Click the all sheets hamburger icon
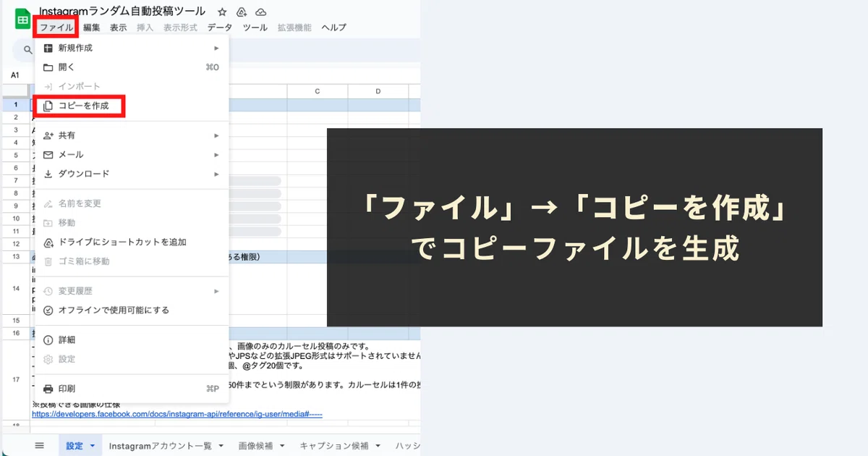The width and height of the screenshot is (868, 456). coord(40,445)
